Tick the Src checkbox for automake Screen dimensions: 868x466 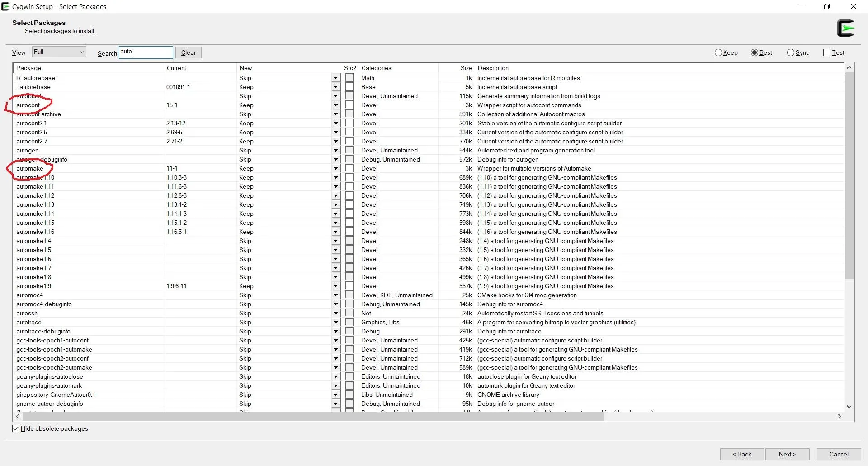tap(349, 168)
